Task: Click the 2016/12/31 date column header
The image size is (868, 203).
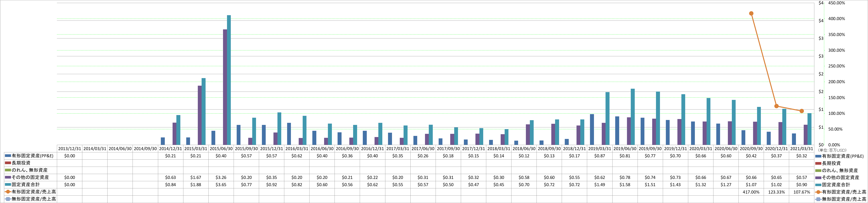Action: point(372,148)
